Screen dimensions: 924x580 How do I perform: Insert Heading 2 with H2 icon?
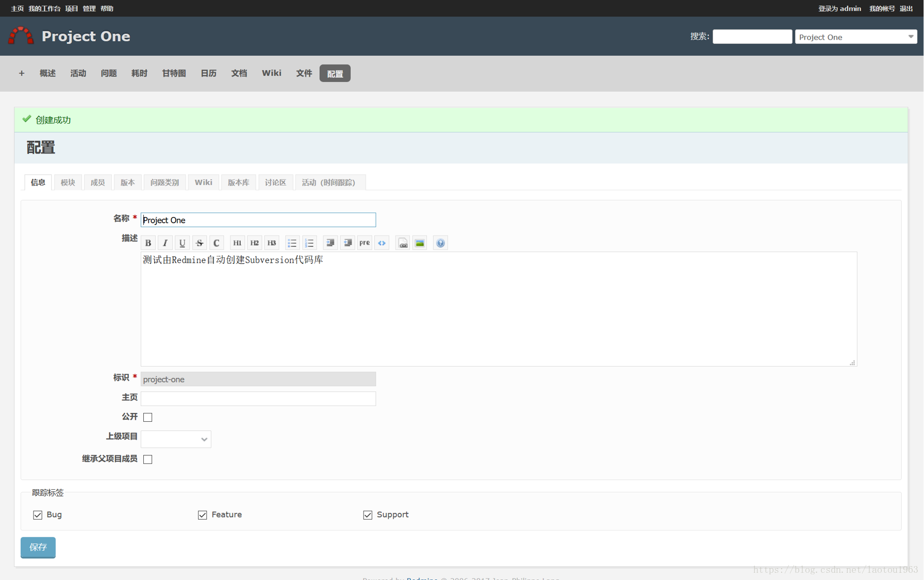[254, 243]
